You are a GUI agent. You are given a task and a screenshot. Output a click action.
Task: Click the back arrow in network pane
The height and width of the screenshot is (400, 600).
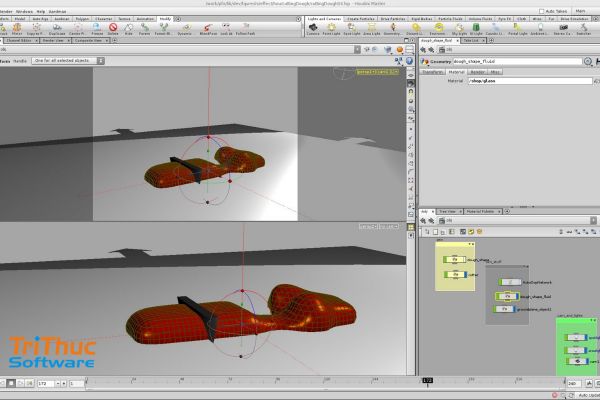[x=423, y=220]
